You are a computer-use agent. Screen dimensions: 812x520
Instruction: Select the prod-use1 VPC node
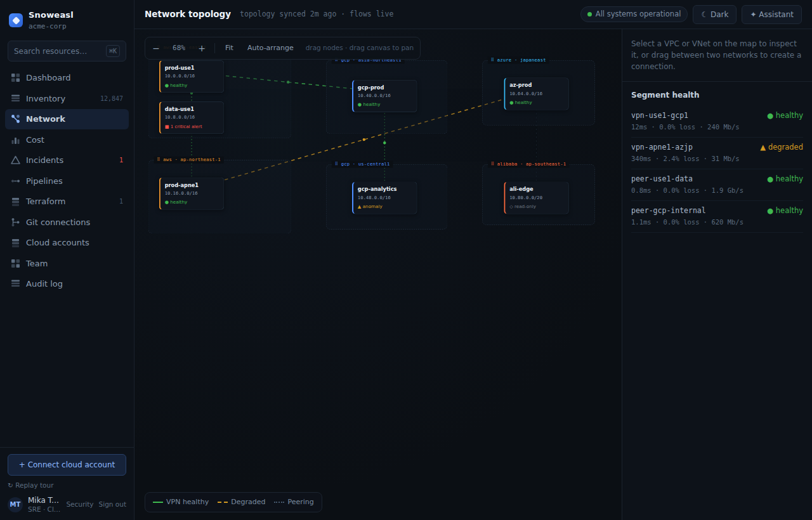192,76
